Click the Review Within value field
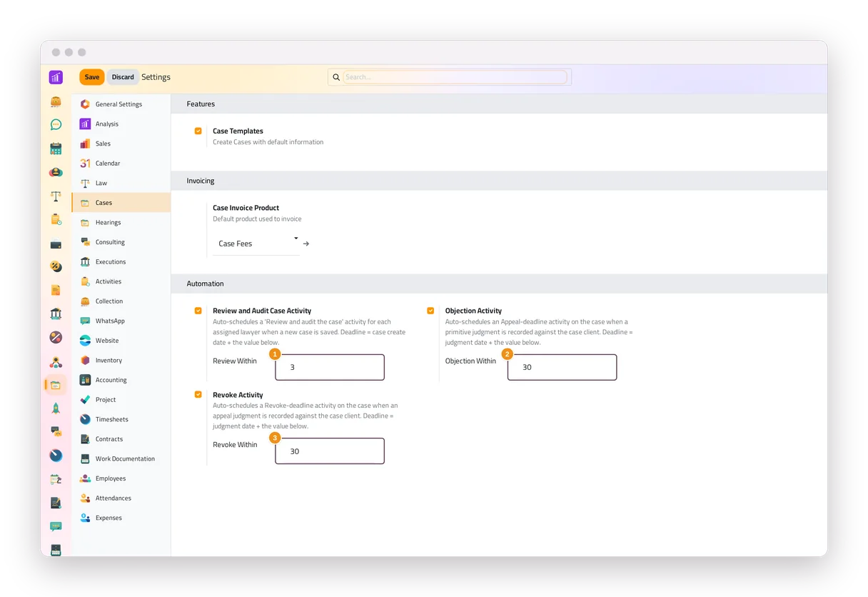868x597 pixels. tap(330, 367)
